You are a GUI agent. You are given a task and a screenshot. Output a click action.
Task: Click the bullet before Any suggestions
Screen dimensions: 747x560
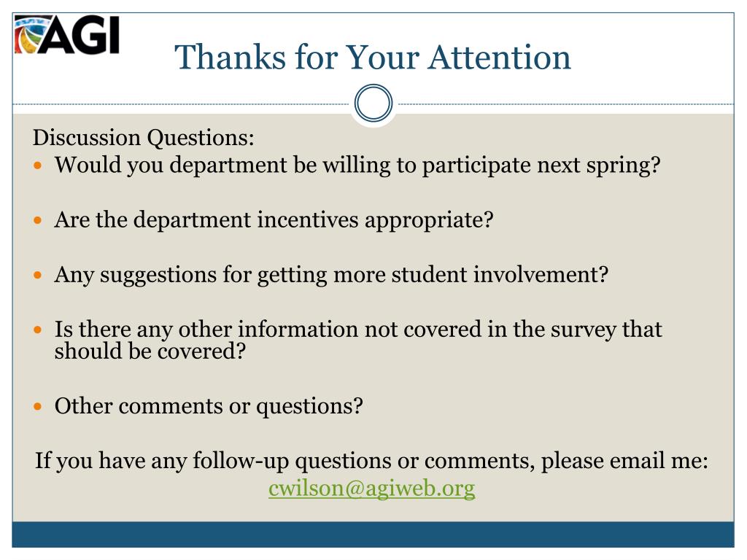38,275
